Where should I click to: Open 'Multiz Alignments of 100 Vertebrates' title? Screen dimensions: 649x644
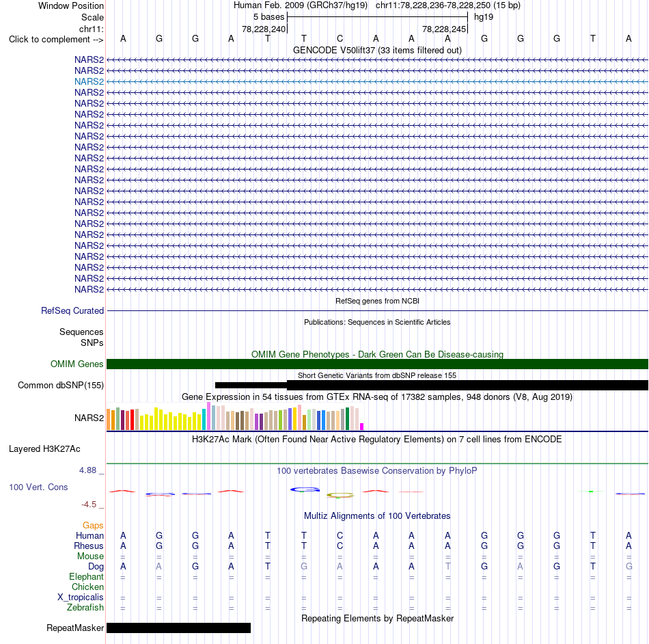pos(377,516)
